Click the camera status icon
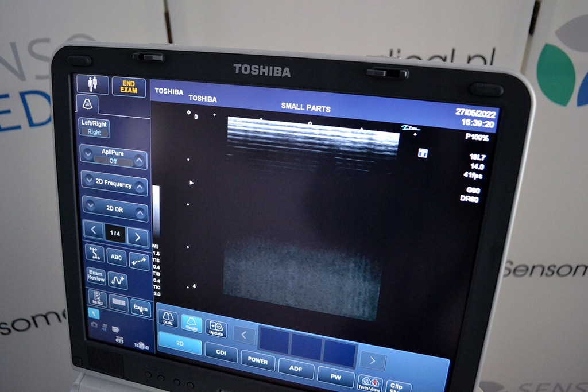Screen dimensions: 588x392 (94, 324)
